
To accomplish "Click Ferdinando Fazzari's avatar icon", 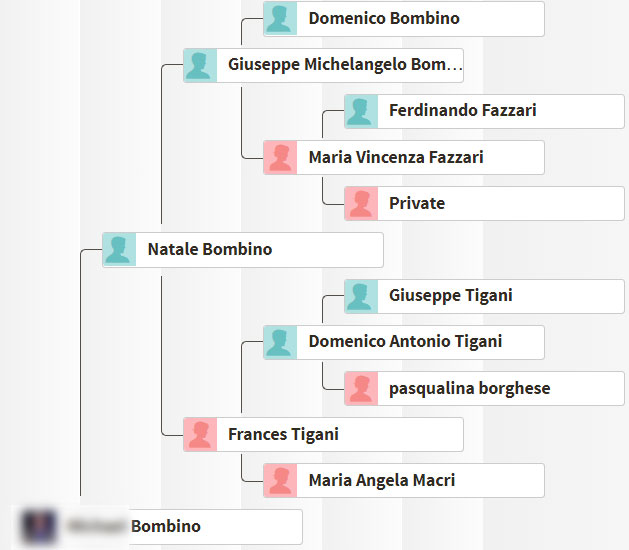I will click(x=361, y=112).
